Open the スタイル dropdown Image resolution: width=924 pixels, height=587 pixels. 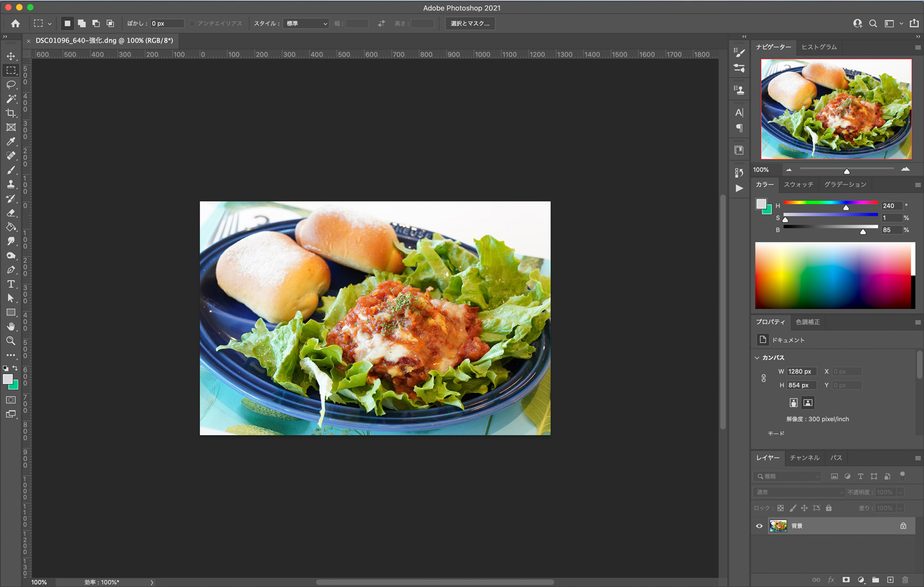click(305, 24)
